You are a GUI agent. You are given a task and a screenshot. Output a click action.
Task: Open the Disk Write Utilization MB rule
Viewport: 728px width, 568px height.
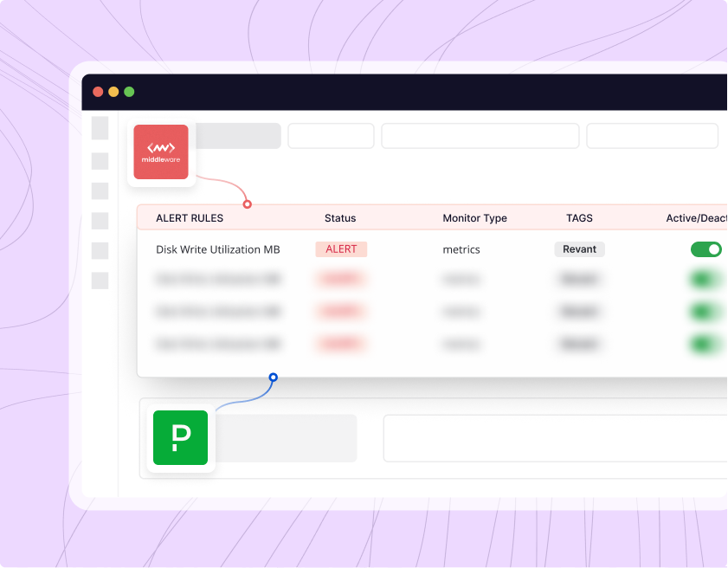(218, 249)
